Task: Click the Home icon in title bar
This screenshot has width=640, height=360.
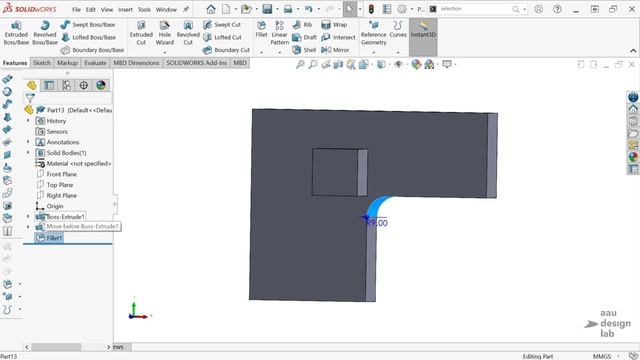Action: point(211,9)
